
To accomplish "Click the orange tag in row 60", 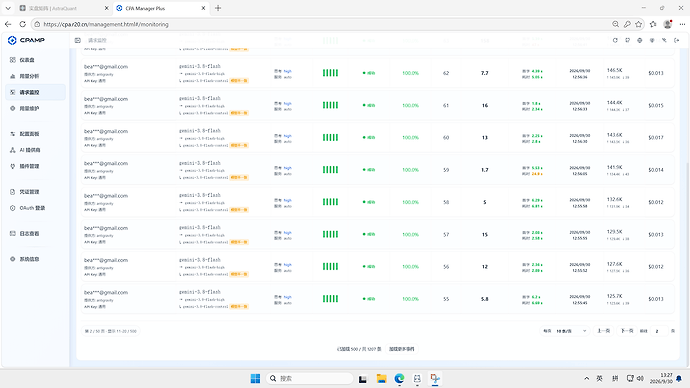I will (239, 145).
